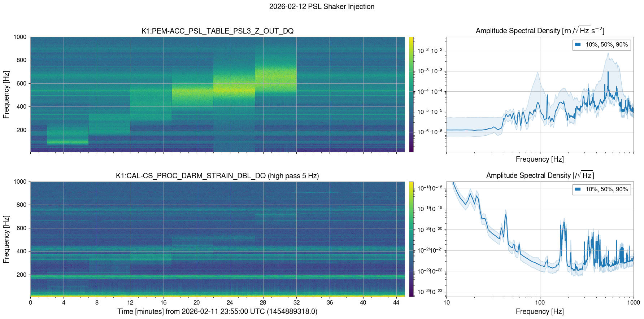Click '10%, 50%, 90%' legend text in bottom plot
Image resolution: width=644 pixels, height=319 pixels.
pos(606,189)
